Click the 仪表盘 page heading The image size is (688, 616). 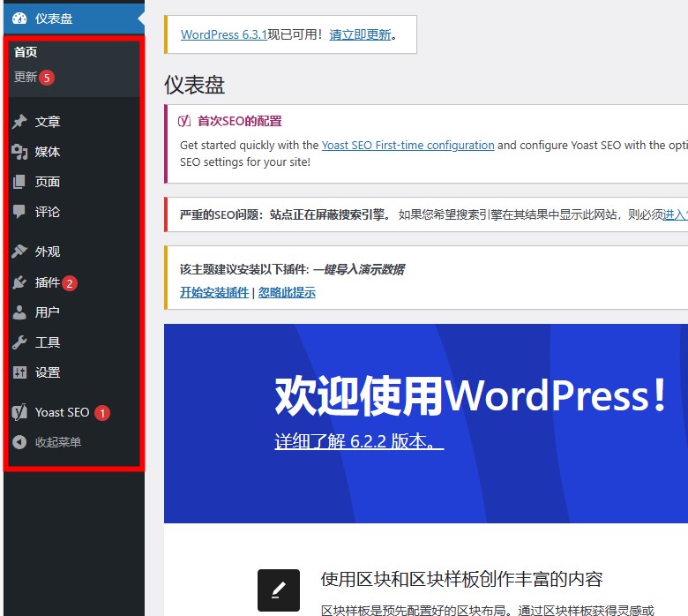coord(194,85)
